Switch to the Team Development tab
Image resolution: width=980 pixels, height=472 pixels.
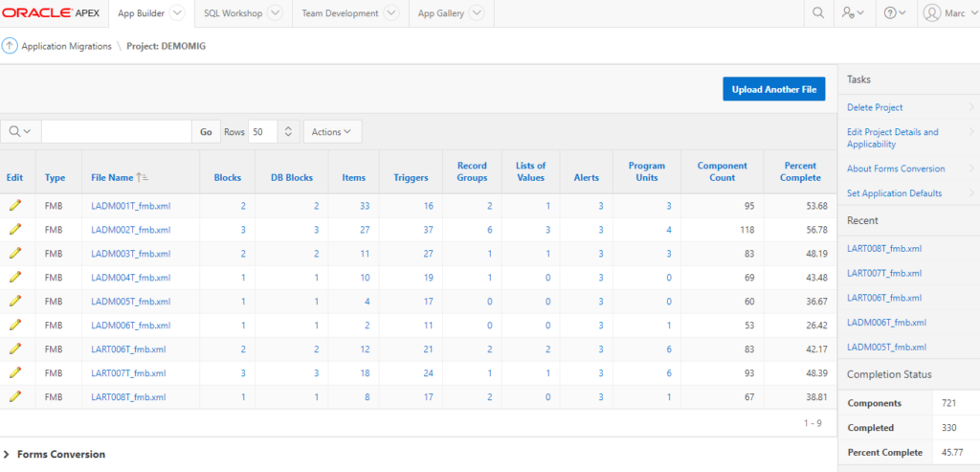click(340, 13)
